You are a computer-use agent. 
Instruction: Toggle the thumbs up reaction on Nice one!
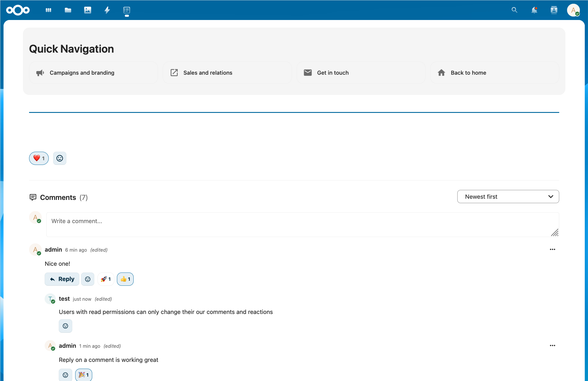click(x=125, y=279)
